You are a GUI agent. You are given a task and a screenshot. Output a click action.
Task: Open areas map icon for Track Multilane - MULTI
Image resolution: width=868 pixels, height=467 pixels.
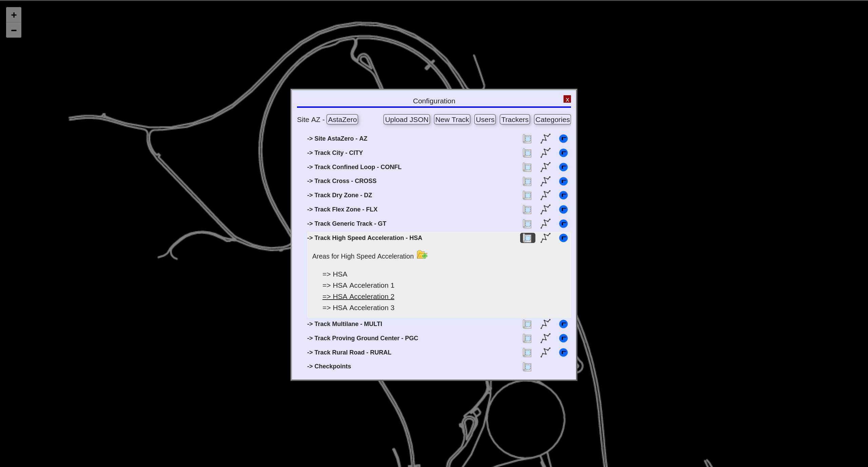point(527,324)
